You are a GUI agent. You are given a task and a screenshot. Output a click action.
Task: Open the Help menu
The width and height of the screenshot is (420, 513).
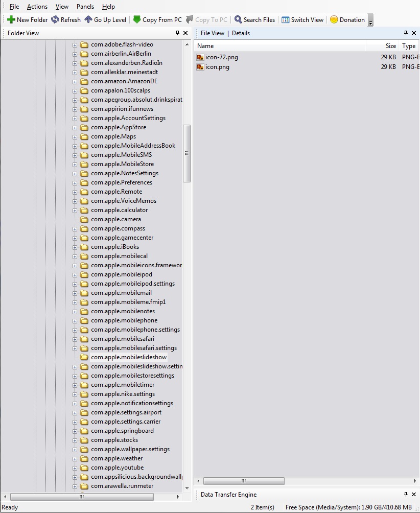[108, 7]
